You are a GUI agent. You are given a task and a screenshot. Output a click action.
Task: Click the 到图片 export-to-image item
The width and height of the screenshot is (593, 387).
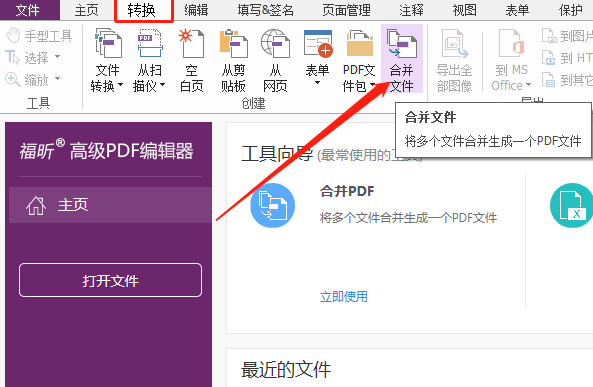click(567, 36)
